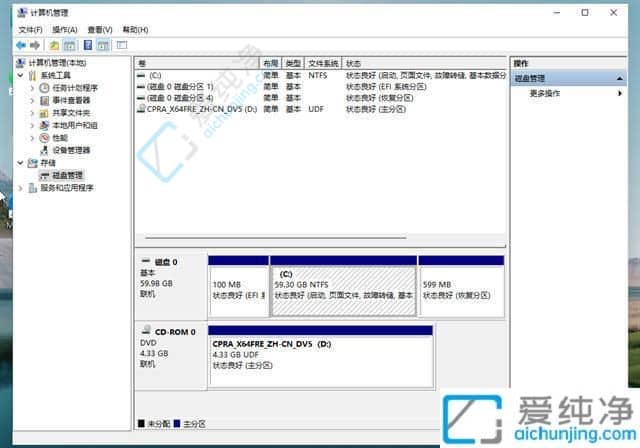The width and height of the screenshot is (640, 448).
Task: Collapse the 系统工具 tree node
Action: [x=20, y=75]
